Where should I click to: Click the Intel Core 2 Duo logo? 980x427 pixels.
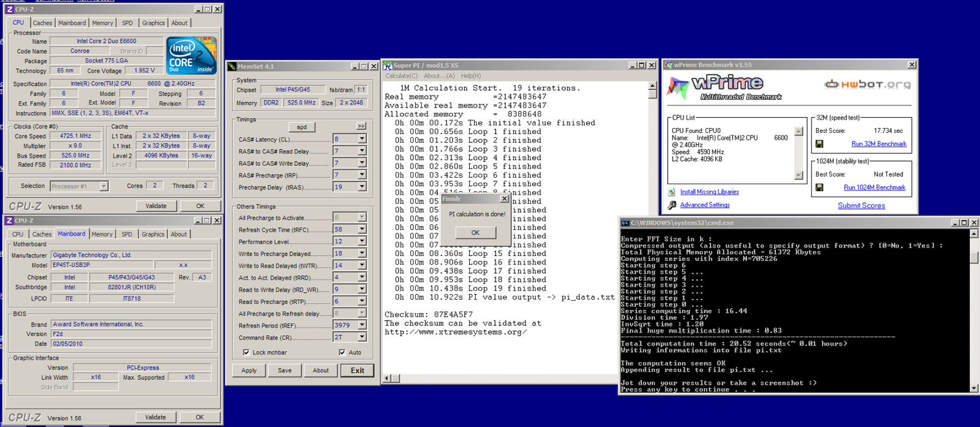(192, 56)
